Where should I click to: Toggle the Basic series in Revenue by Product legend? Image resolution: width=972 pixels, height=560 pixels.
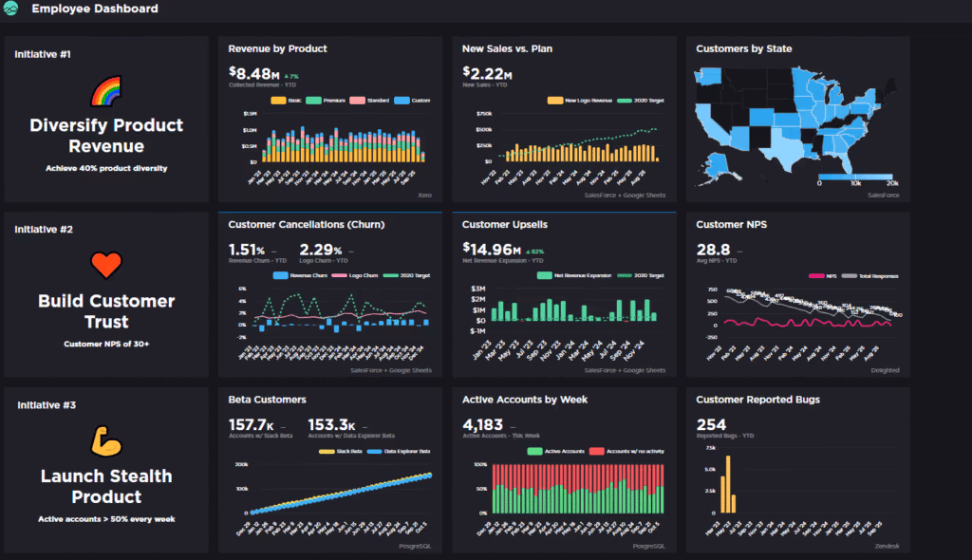pyautogui.click(x=286, y=101)
